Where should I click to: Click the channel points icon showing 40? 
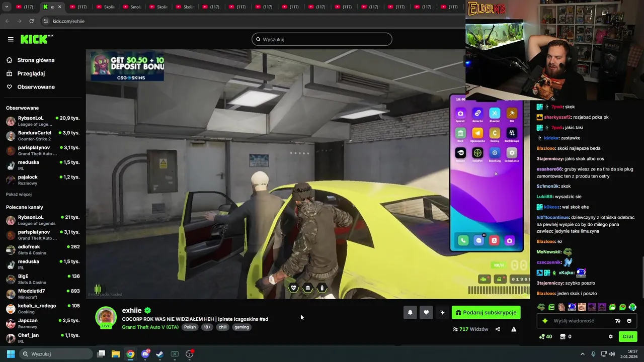click(545, 336)
